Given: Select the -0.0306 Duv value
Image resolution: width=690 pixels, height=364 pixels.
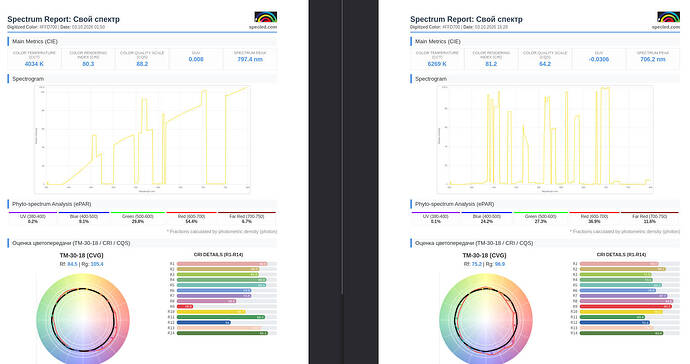Looking at the screenshot, I should pos(599,59).
